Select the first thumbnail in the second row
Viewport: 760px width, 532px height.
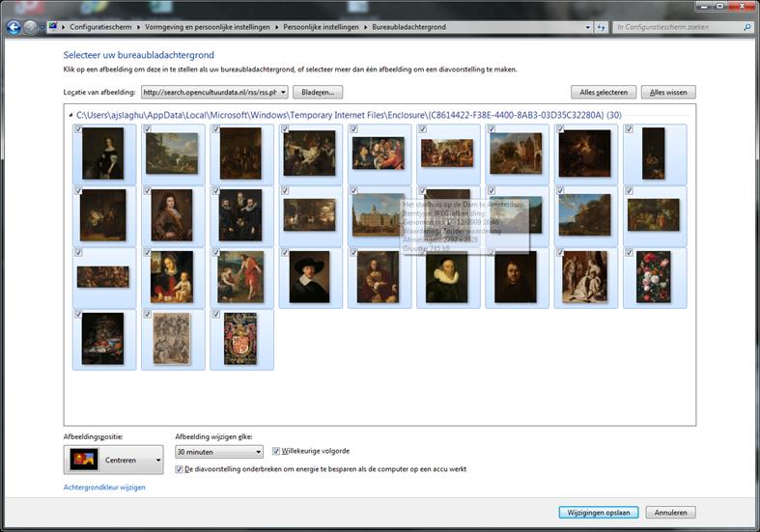[103, 215]
